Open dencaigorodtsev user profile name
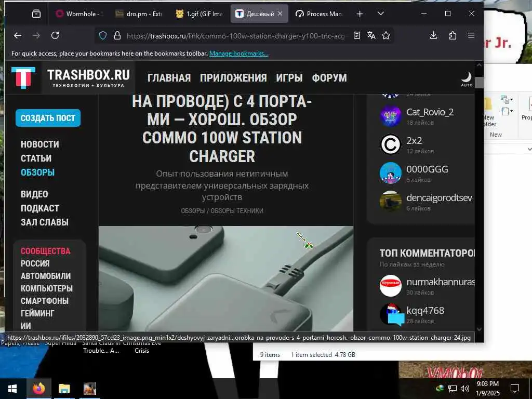This screenshot has width=532, height=399. [x=439, y=197]
